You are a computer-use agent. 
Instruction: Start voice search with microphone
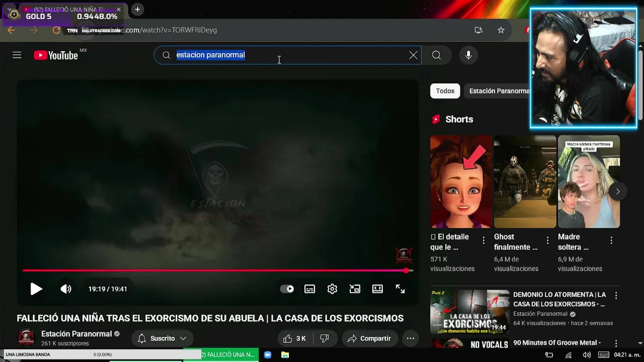coord(468,55)
